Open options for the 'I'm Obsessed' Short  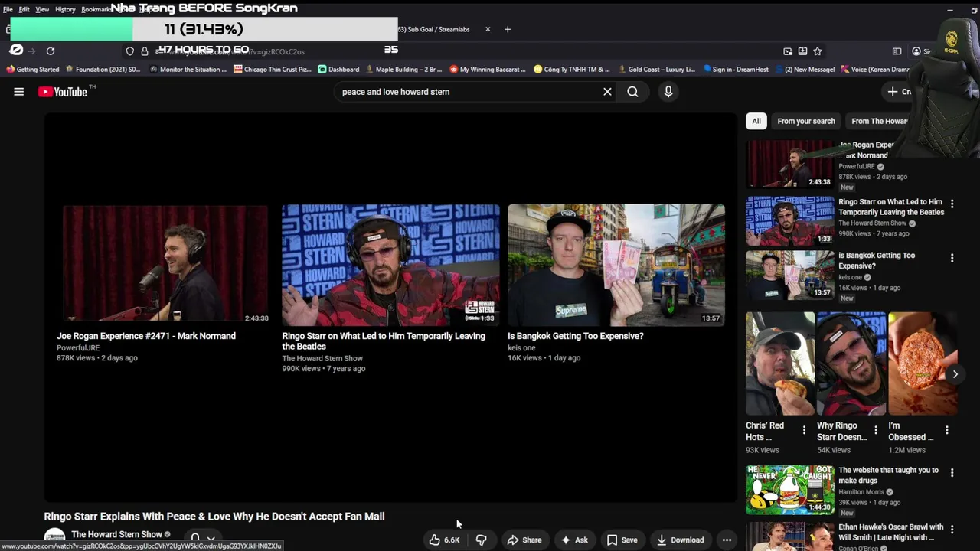pyautogui.click(x=947, y=430)
